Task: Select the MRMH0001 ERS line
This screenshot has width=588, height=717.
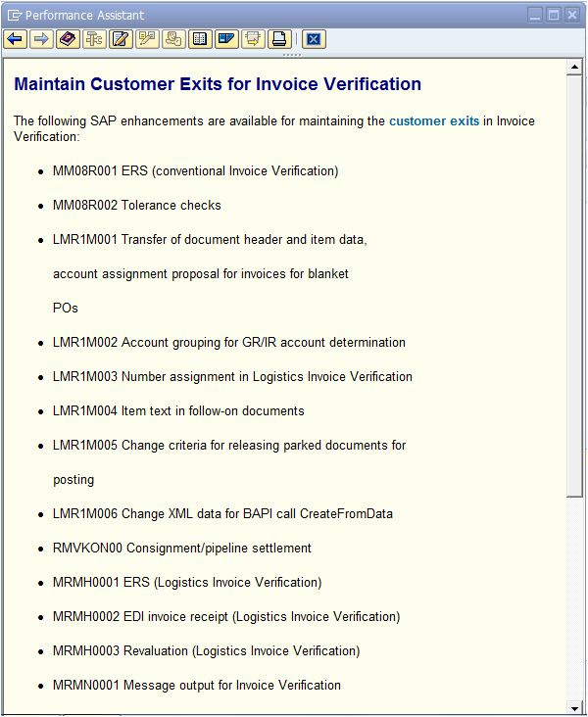Action: pyautogui.click(x=187, y=583)
